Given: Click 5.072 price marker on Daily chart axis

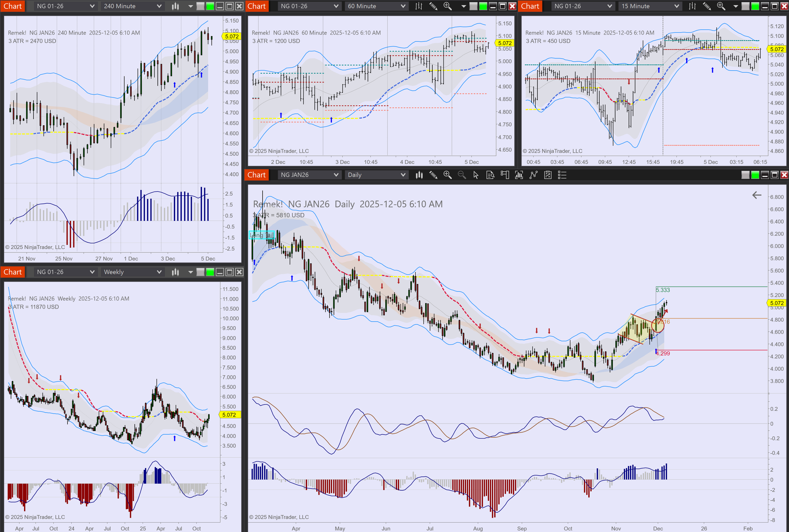Looking at the screenshot, I should tap(777, 303).
